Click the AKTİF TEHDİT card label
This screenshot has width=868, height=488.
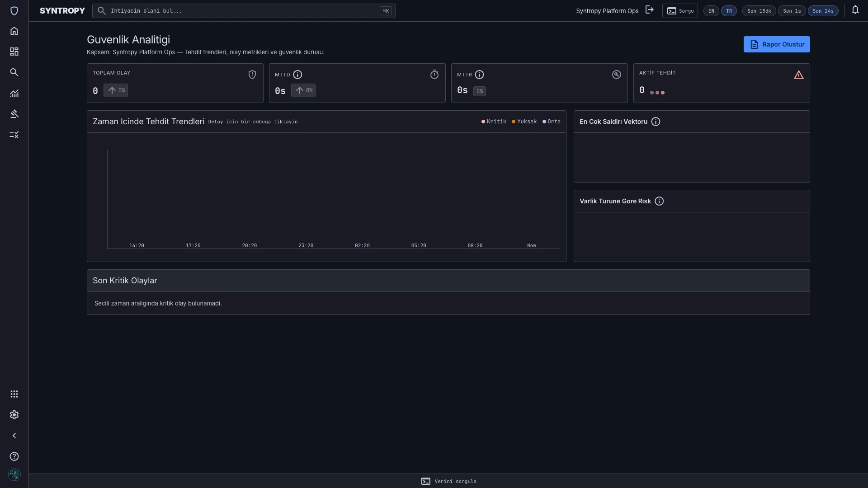click(x=657, y=73)
